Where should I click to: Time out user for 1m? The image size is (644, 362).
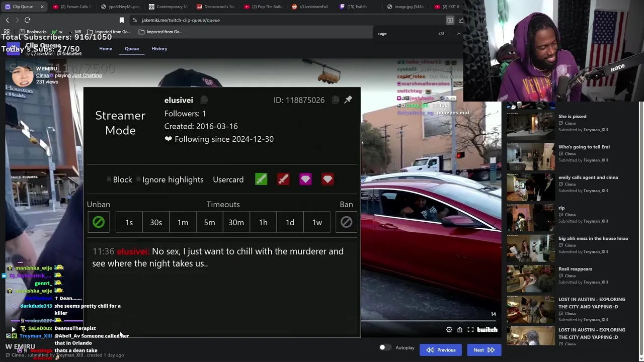click(x=183, y=223)
